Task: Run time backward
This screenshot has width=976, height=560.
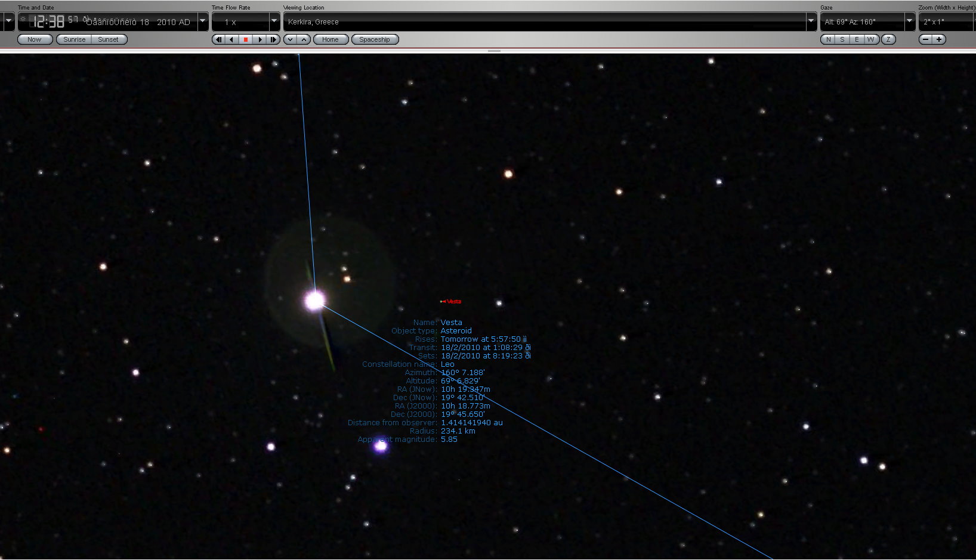Action: (x=231, y=39)
